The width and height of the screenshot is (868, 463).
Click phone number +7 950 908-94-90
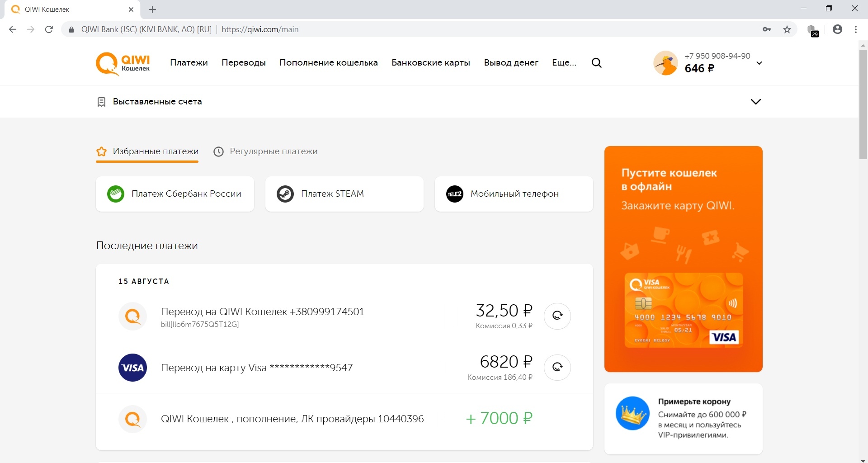pyautogui.click(x=717, y=56)
